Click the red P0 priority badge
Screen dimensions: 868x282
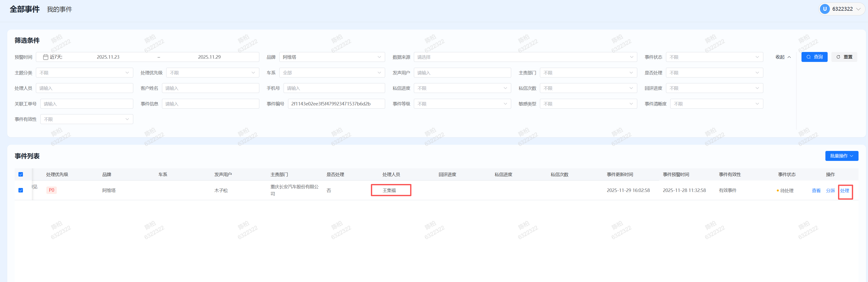point(51,190)
